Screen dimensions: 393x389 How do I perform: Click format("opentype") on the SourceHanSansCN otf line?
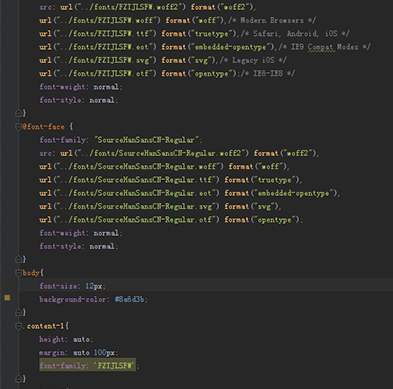(x=262, y=220)
